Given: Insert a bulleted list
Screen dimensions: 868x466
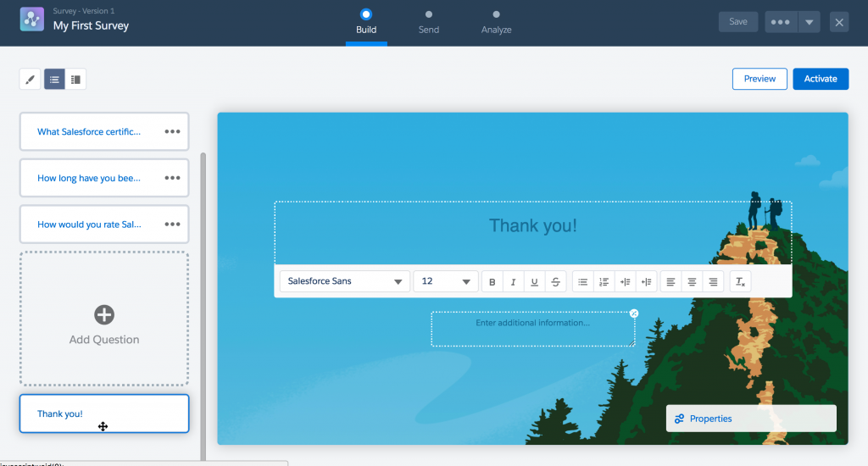Looking at the screenshot, I should click(x=583, y=282).
